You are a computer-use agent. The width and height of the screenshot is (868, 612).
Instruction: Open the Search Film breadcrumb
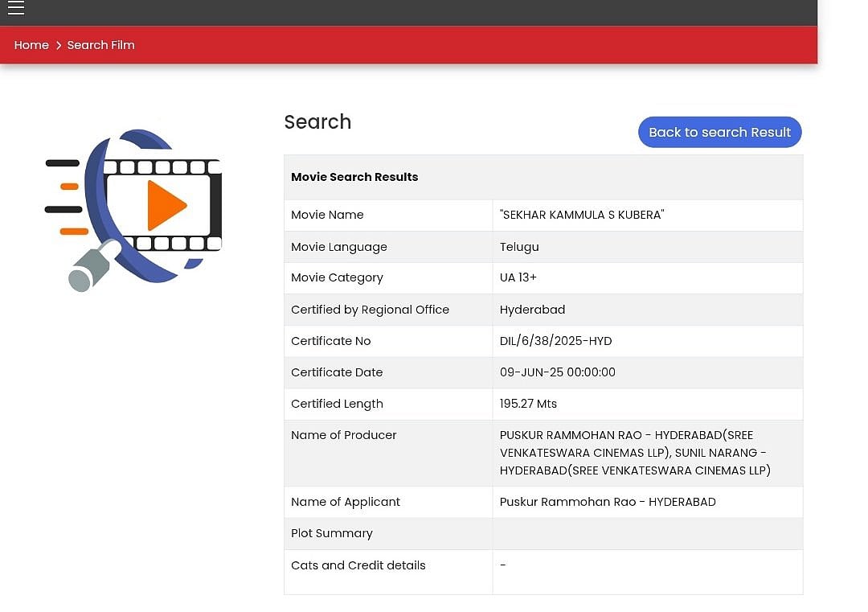(x=100, y=45)
